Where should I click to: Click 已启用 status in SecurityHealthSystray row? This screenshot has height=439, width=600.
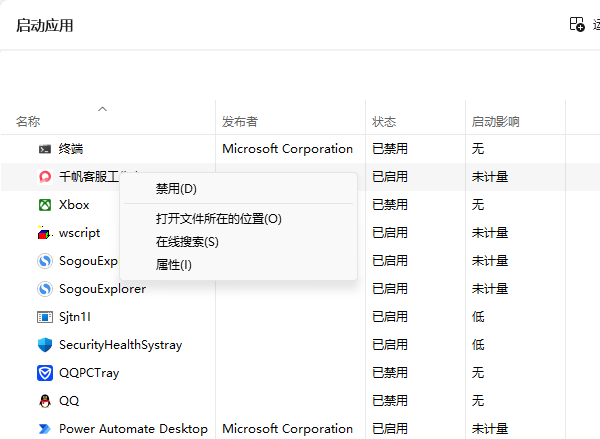point(390,345)
